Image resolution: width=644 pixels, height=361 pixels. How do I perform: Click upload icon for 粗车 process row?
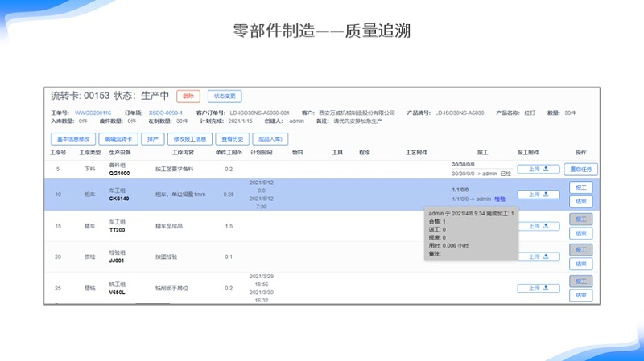tap(538, 194)
